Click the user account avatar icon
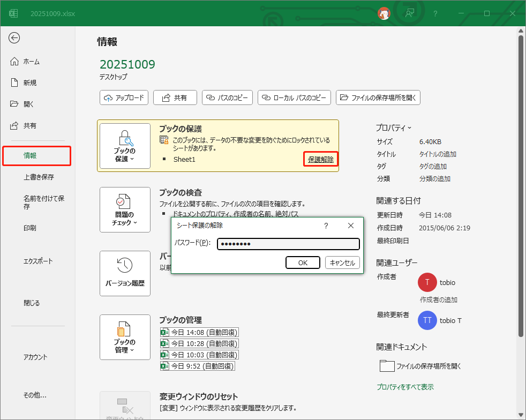The width and height of the screenshot is (526, 420). tap(384, 13)
